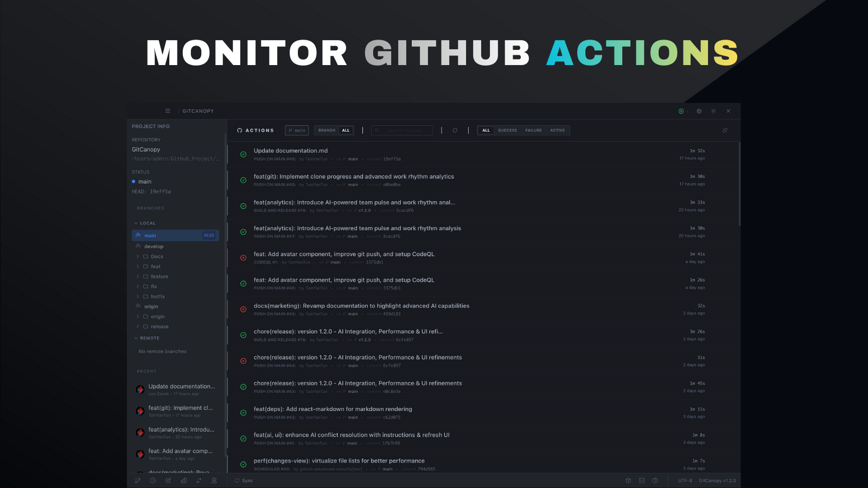The height and width of the screenshot is (488, 868).
Task: Click the PROJECT INFO panel header
Action: (x=151, y=126)
